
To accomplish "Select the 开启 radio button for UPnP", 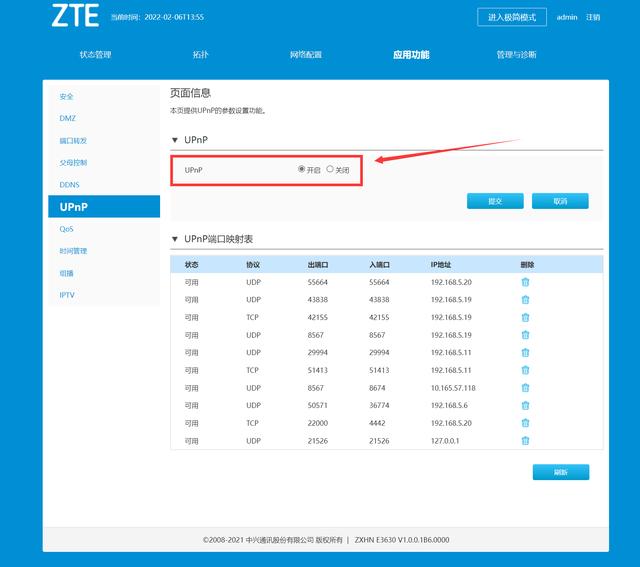I will pos(302,170).
